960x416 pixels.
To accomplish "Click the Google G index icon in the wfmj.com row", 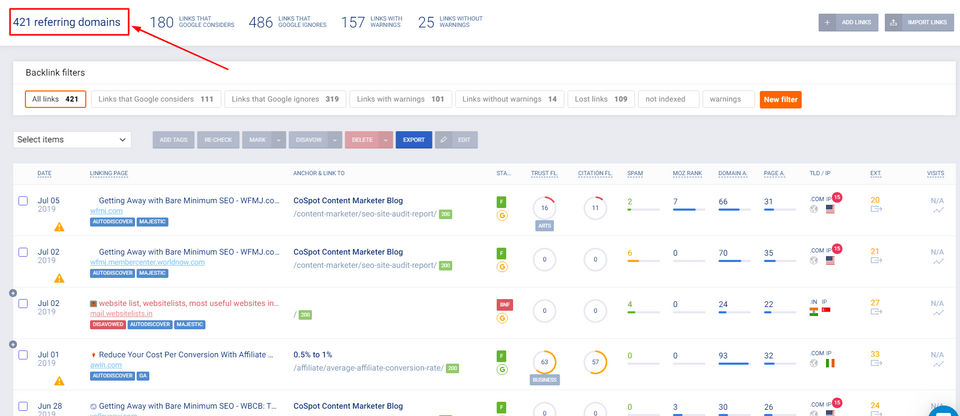I will [502, 216].
